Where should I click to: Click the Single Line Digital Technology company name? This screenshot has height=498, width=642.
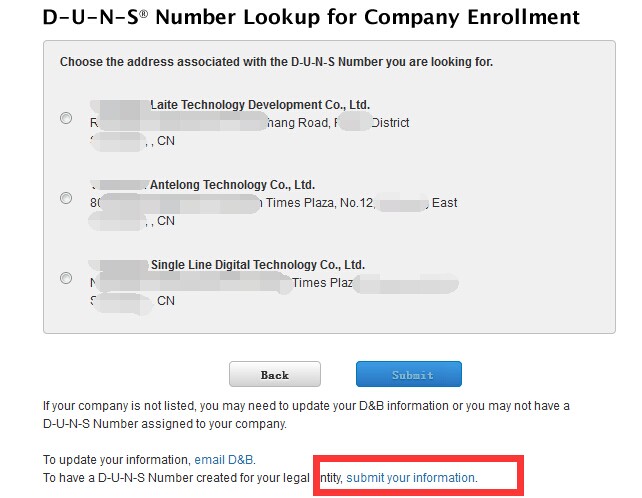click(227, 265)
